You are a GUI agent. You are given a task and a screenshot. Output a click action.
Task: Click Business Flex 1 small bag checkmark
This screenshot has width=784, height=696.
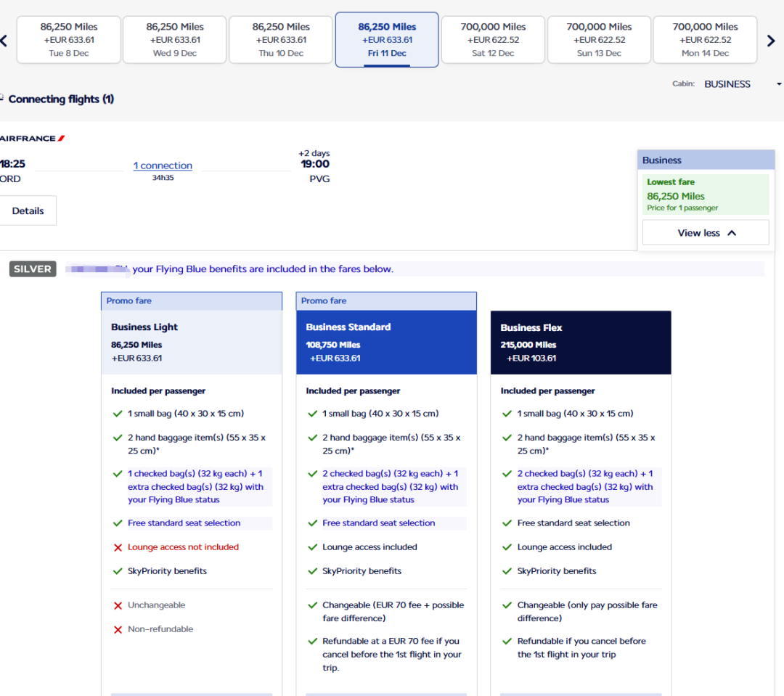click(x=507, y=414)
